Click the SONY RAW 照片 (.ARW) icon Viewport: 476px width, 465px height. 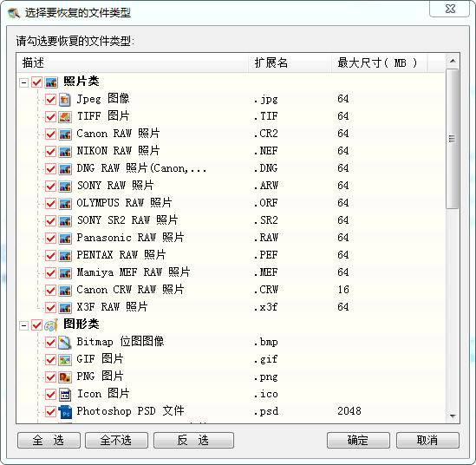(x=65, y=186)
